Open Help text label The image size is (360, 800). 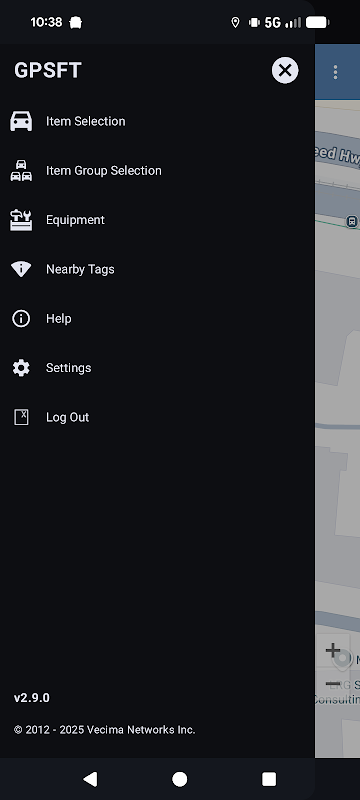coord(59,318)
